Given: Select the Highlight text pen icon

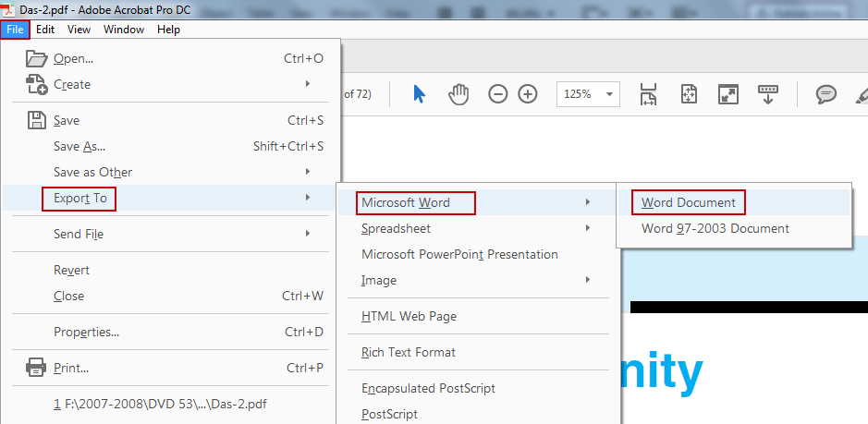Looking at the screenshot, I should (862, 94).
